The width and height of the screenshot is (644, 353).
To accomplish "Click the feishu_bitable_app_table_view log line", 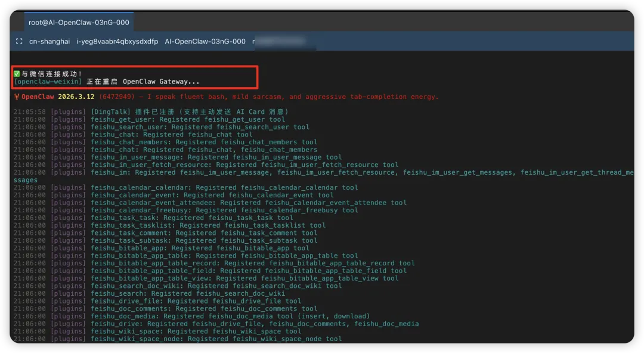I will [206, 278].
